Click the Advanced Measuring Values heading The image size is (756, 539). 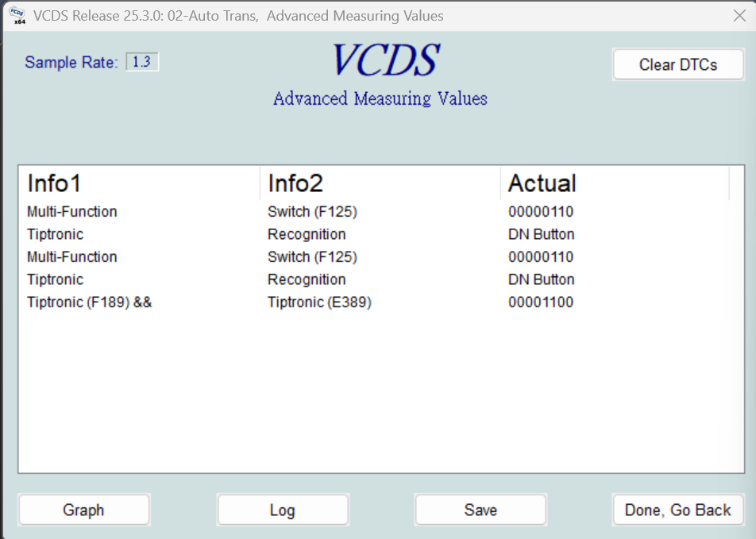(380, 99)
